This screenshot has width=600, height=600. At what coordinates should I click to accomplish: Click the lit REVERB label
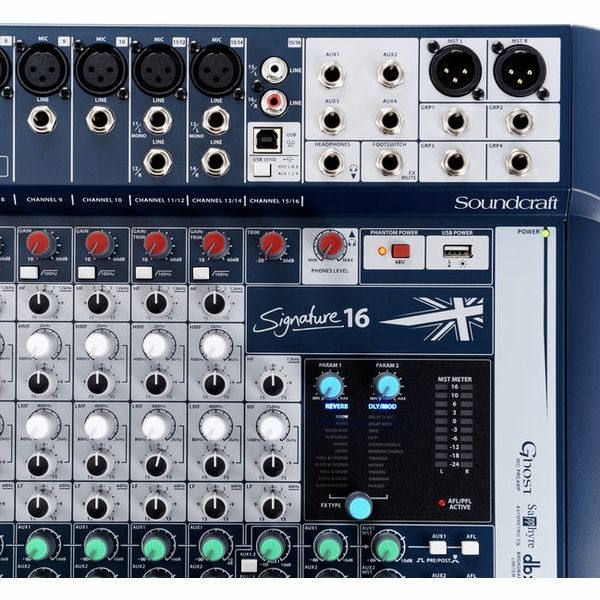(x=336, y=407)
